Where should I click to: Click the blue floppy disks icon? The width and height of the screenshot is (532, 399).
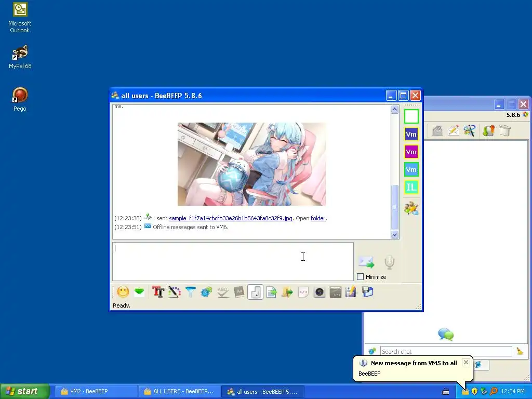367,292
